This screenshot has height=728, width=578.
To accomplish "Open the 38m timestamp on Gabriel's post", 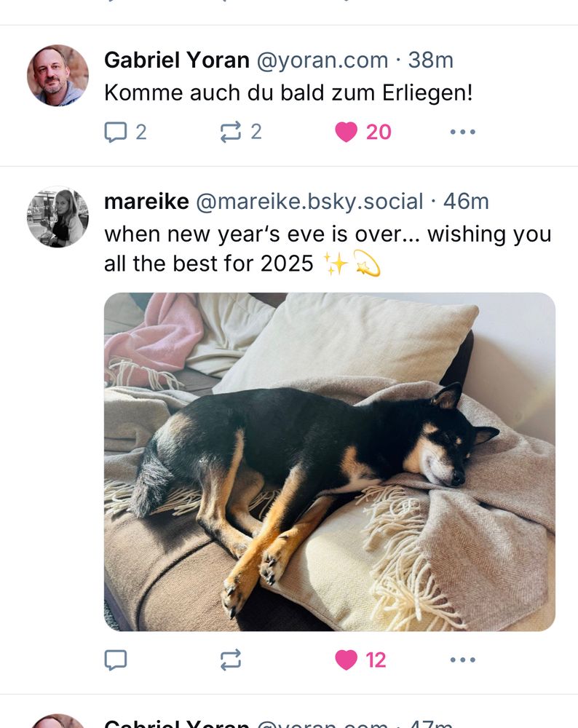I will pyautogui.click(x=430, y=60).
